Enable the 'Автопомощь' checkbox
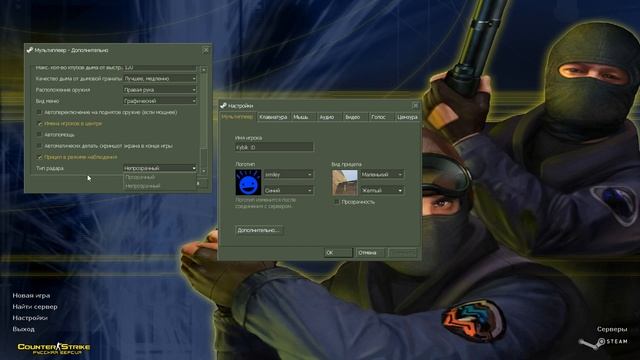This screenshot has height=360, width=640. pos(39,134)
